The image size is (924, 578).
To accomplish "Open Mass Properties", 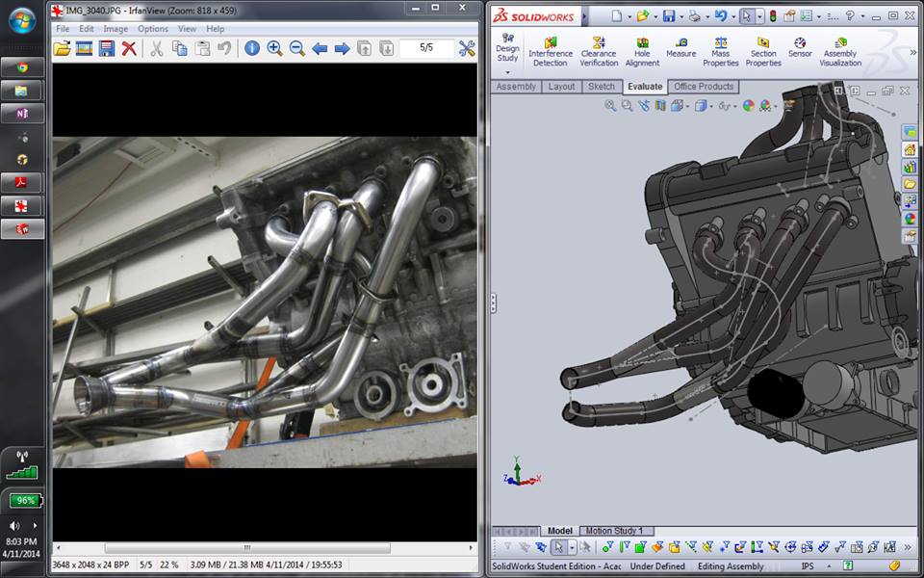I will coord(721,52).
